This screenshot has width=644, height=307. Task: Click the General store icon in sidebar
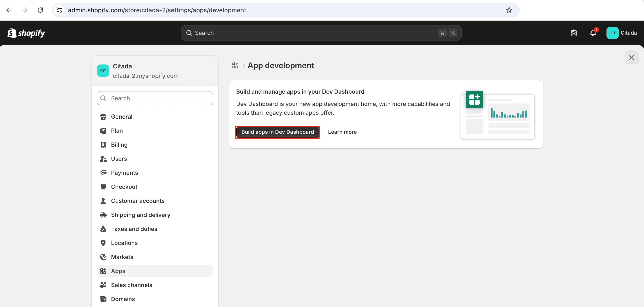pos(103,117)
